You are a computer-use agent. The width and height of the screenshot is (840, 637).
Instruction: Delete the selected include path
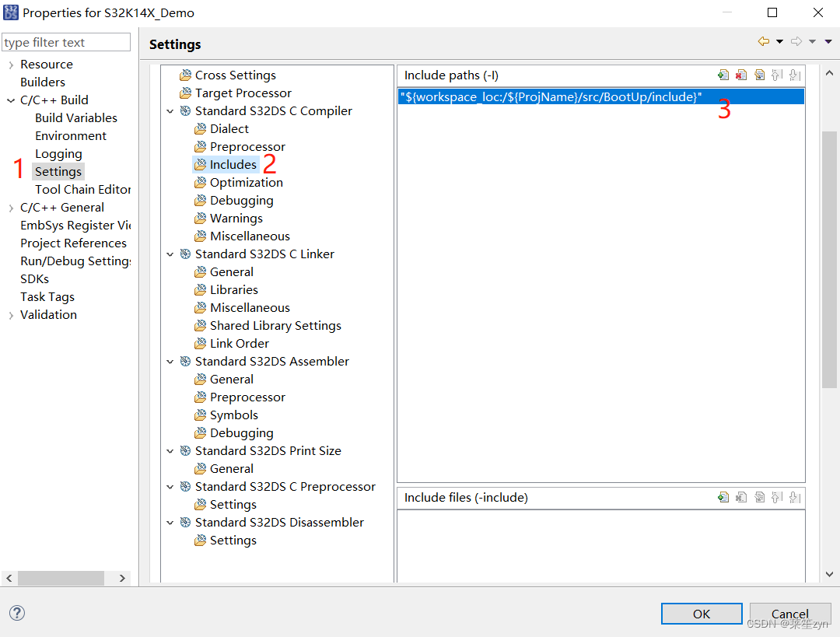[741, 75]
